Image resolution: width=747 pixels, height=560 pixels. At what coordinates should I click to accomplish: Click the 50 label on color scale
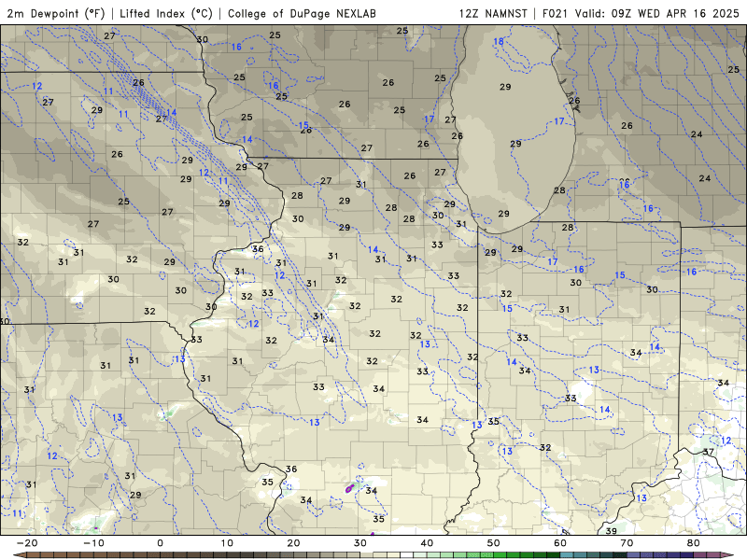click(x=494, y=543)
